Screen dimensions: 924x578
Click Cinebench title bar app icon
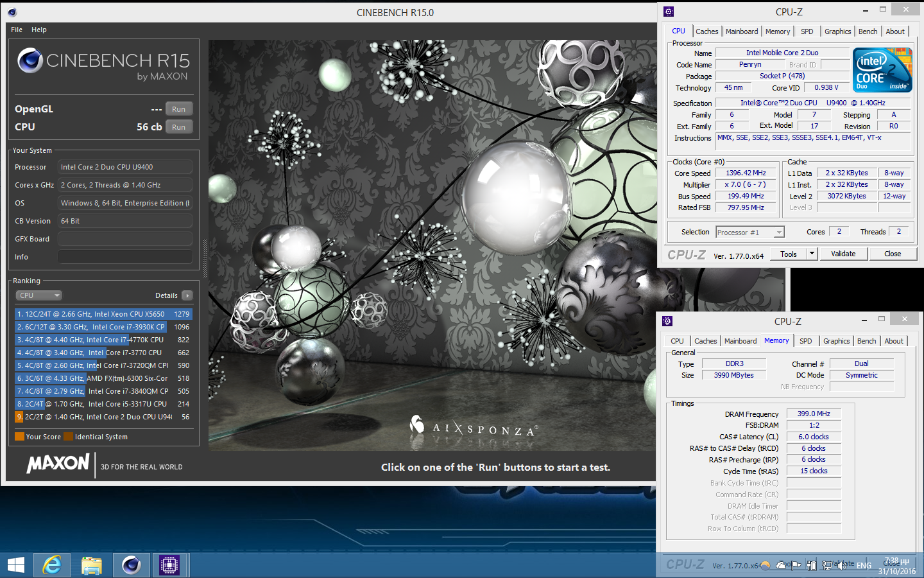tap(12, 12)
